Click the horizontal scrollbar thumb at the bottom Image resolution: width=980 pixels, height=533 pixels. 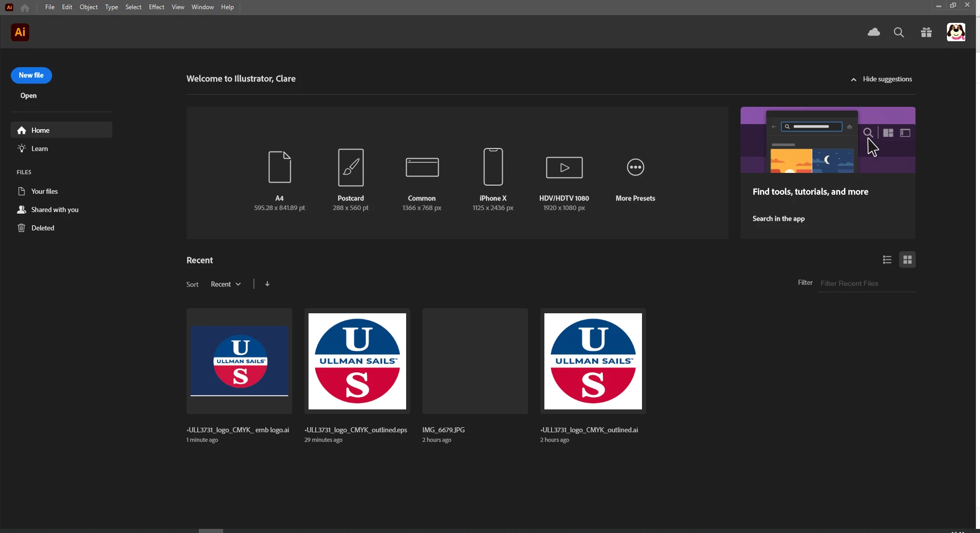(x=211, y=530)
